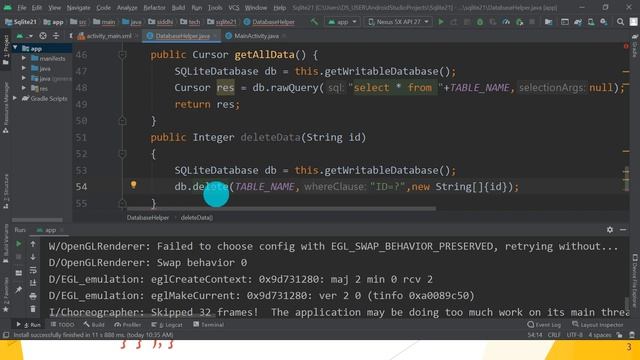Open the app run configuration dropdown
Viewport: 640px width, 360px height.
(x=342, y=22)
